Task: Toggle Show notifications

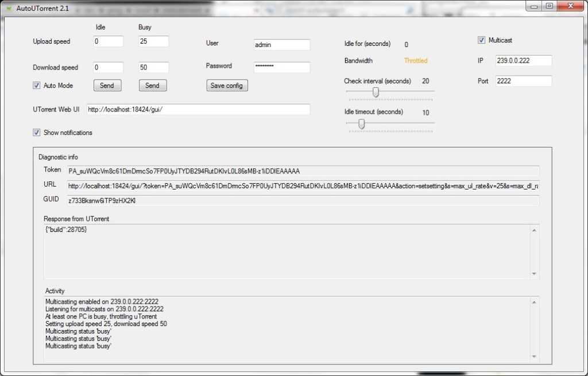Action: click(36, 133)
